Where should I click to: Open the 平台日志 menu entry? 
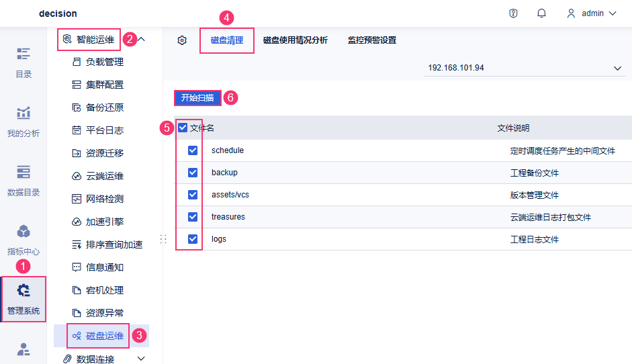[x=104, y=130]
